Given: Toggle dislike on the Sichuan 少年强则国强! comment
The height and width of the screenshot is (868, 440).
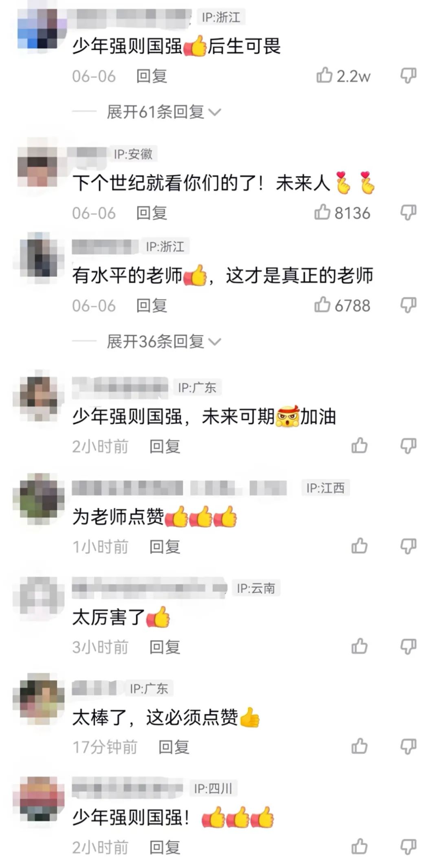Looking at the screenshot, I should pos(408,847).
